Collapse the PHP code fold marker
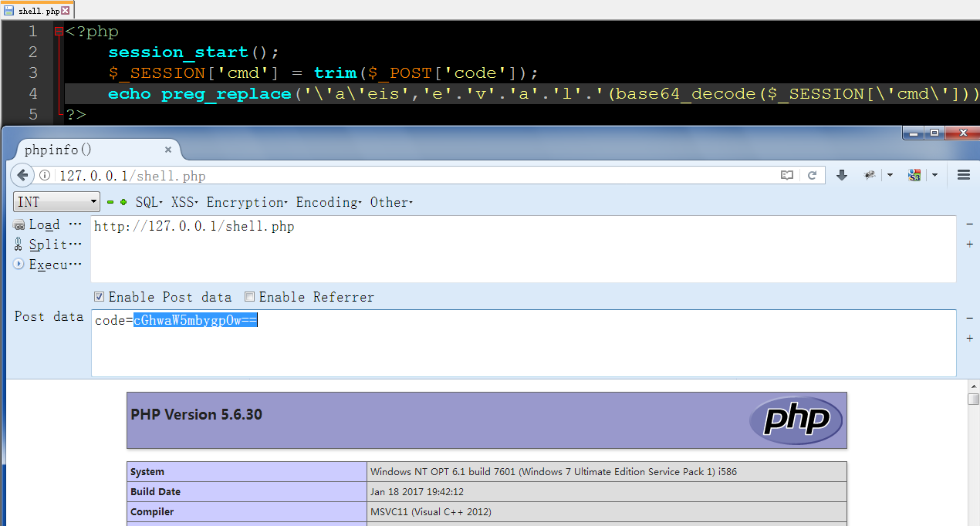Screen dimensions: 980x526 59,32
